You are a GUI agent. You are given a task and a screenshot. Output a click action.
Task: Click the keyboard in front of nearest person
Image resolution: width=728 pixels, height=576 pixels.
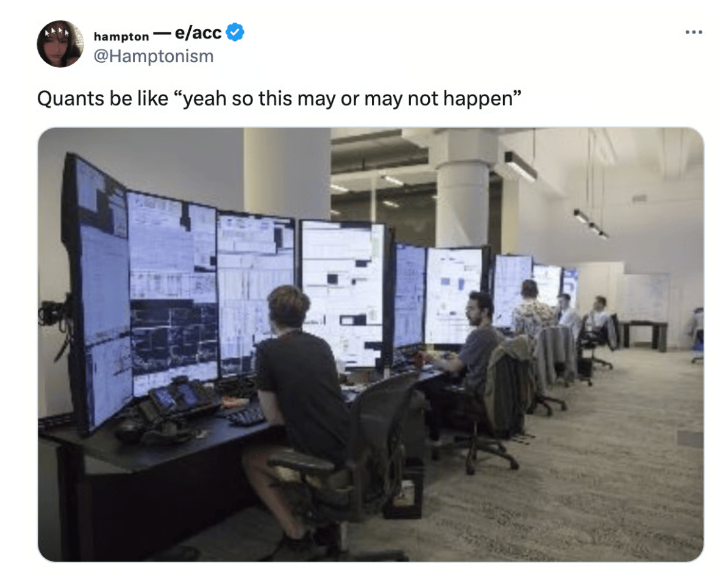(246, 416)
